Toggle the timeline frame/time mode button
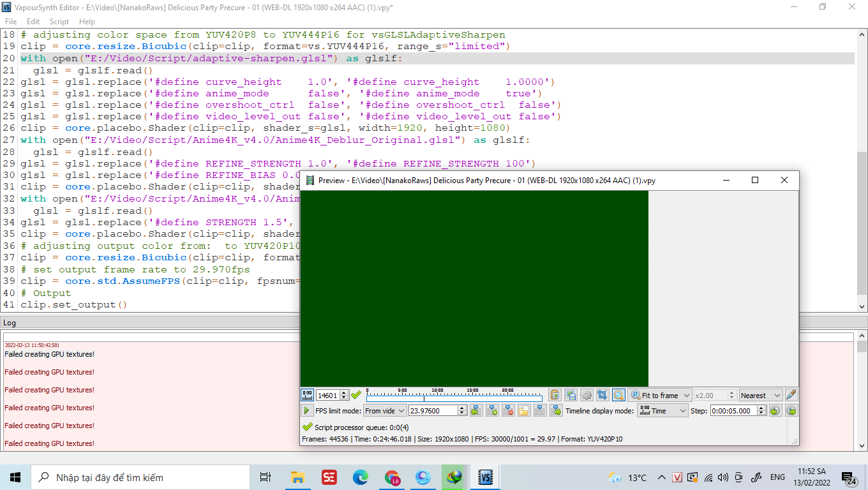The image size is (868, 490). [307, 395]
